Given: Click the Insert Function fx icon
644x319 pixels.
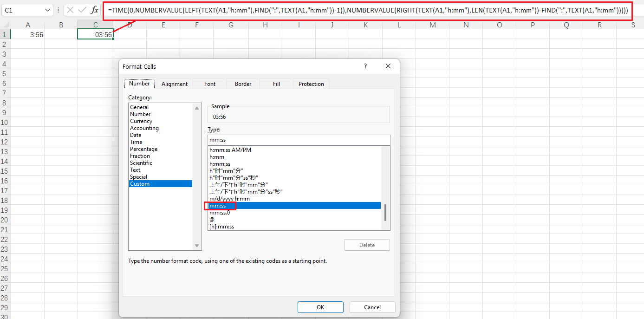Looking at the screenshot, I should 94,10.
